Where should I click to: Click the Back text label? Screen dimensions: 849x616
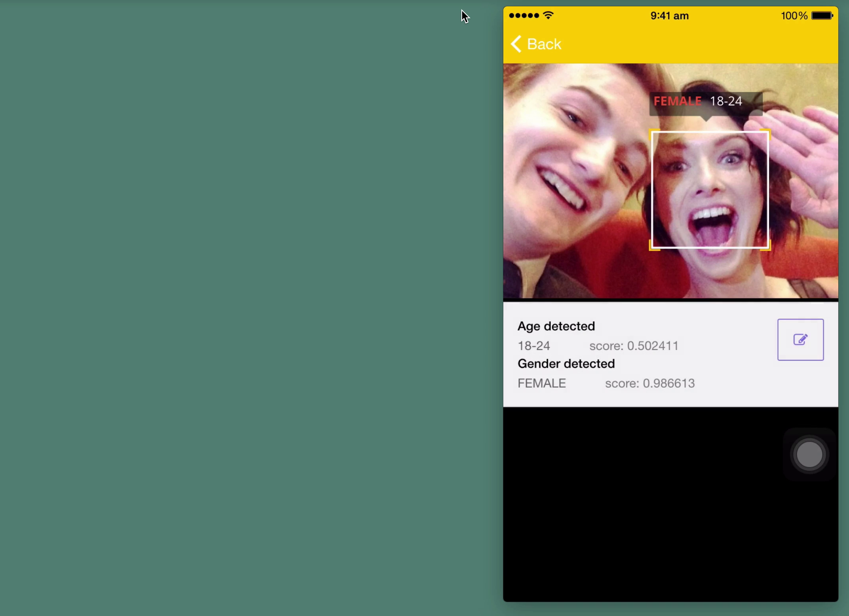(x=544, y=44)
